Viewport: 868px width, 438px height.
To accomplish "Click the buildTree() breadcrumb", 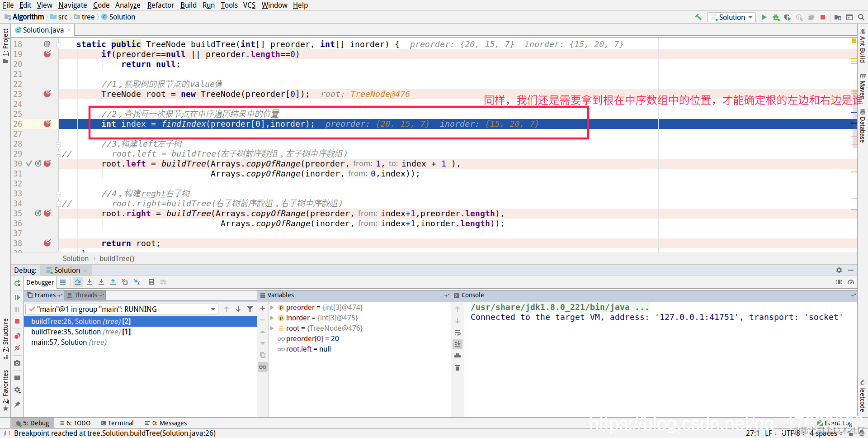I will pyautogui.click(x=117, y=258).
